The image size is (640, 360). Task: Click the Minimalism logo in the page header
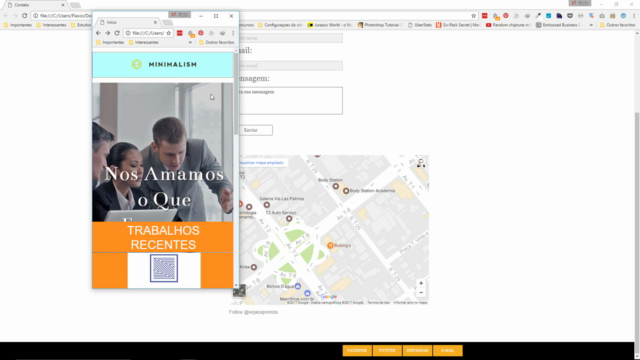coord(164,64)
